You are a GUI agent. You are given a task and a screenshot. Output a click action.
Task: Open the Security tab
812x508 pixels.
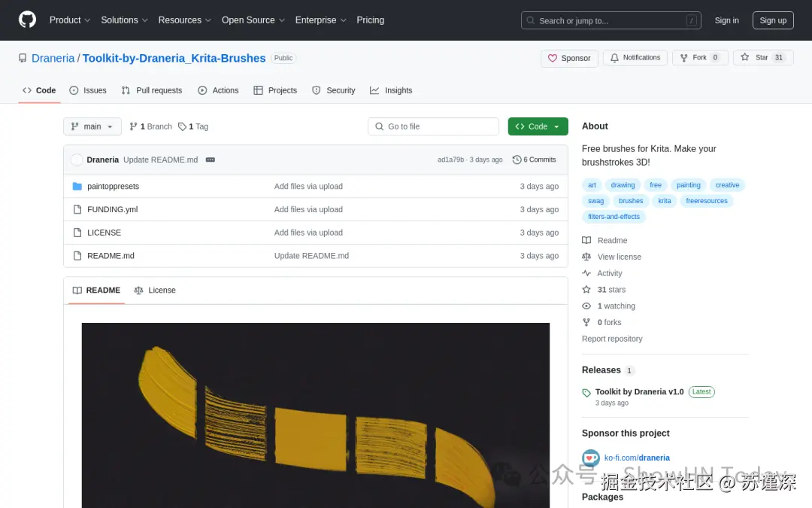coord(334,90)
